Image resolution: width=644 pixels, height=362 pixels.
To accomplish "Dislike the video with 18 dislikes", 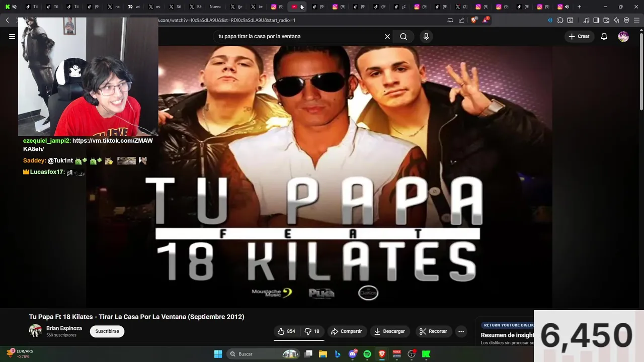I will (x=312, y=331).
